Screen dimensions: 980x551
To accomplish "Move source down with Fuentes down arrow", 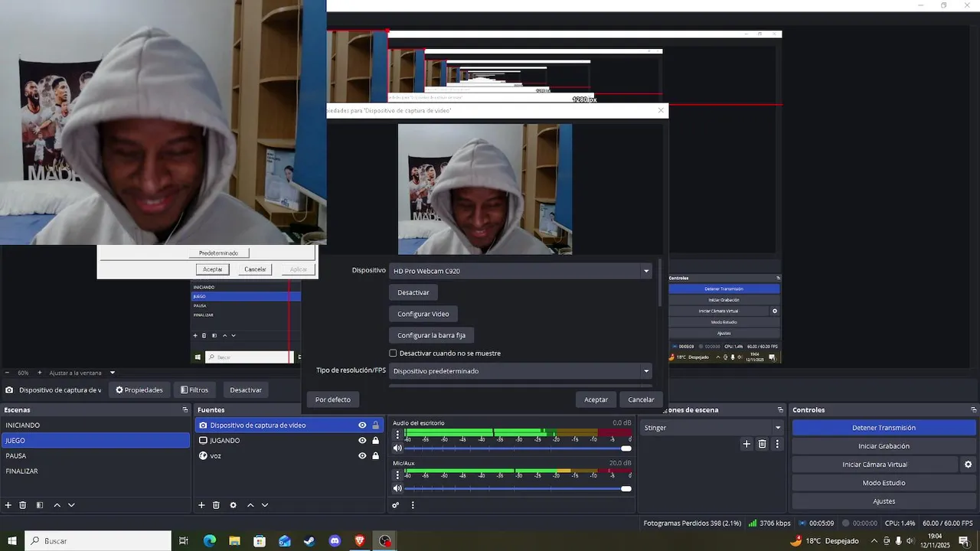I will (x=265, y=505).
